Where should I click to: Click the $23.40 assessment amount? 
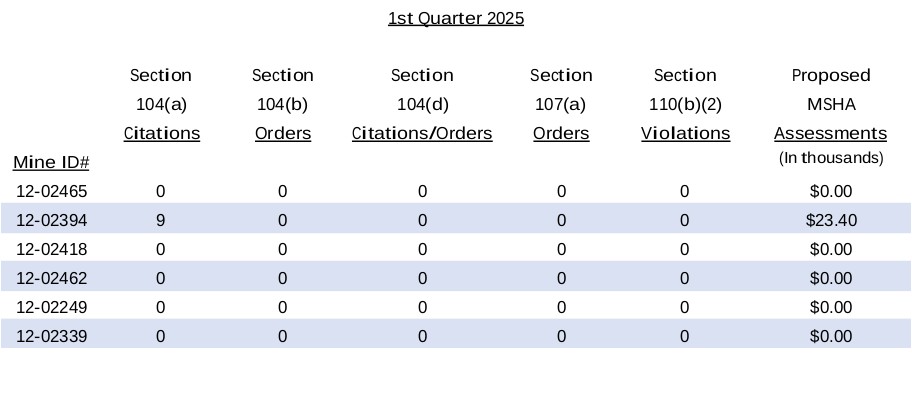(x=831, y=220)
